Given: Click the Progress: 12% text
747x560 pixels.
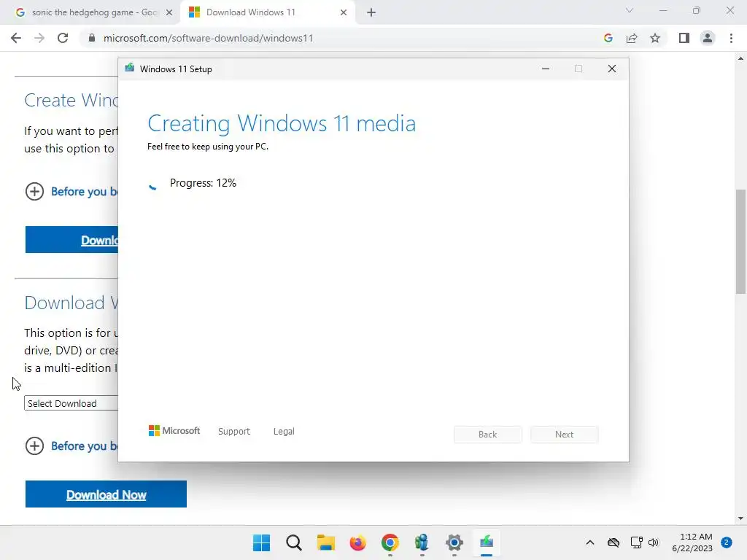Looking at the screenshot, I should [203, 183].
